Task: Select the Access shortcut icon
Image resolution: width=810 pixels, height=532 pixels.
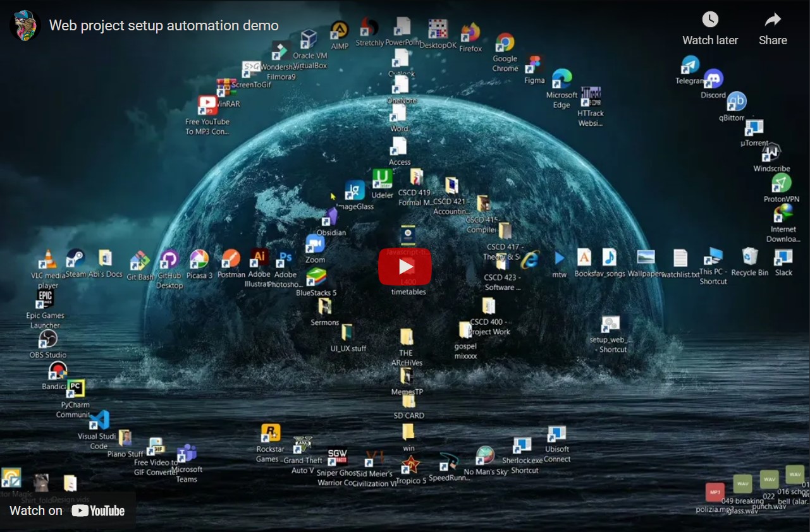Action: click(399, 147)
